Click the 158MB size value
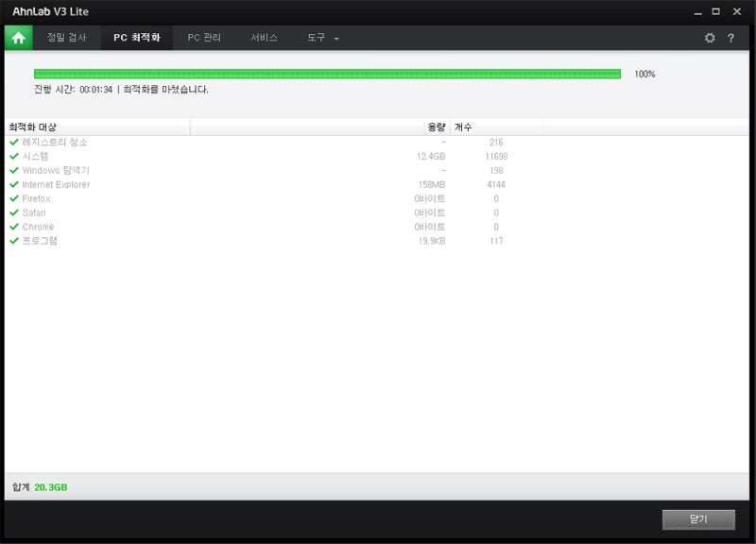Screen dimensions: 756x544 (x=432, y=184)
